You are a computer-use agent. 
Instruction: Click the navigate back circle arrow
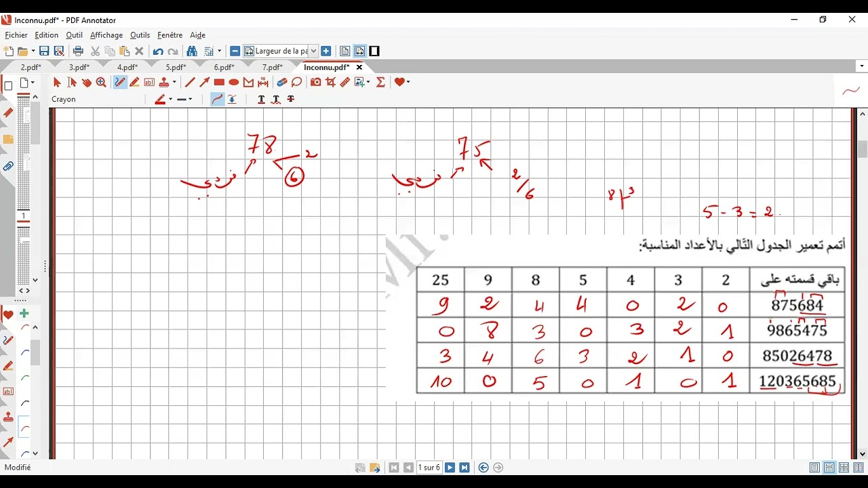[484, 468]
